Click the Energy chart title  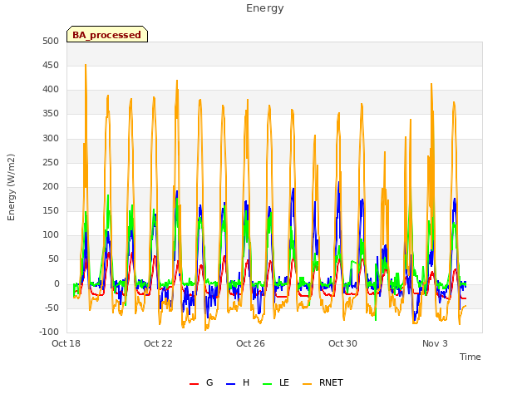[x=265, y=7]
